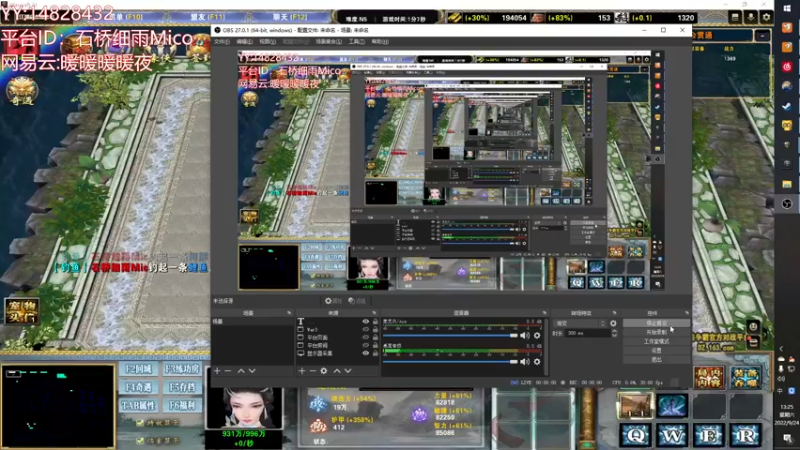Open the 文件 (File) menu in OBS
The height and width of the screenshot is (450, 800).
pyautogui.click(x=221, y=41)
